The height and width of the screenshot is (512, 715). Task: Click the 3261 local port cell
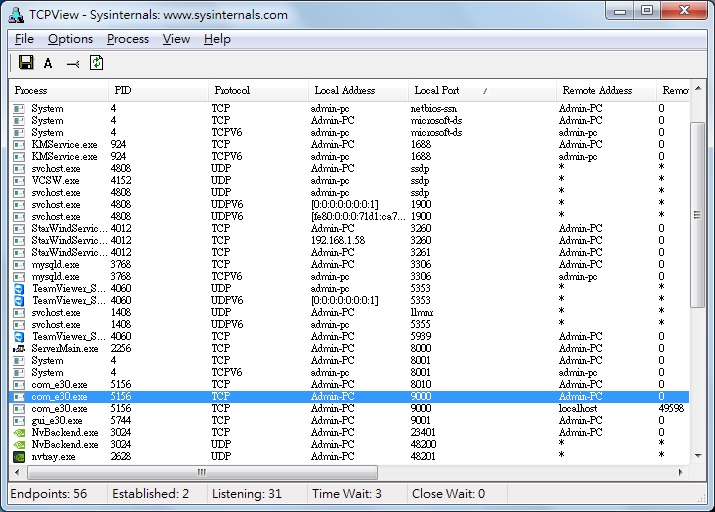pyautogui.click(x=420, y=253)
